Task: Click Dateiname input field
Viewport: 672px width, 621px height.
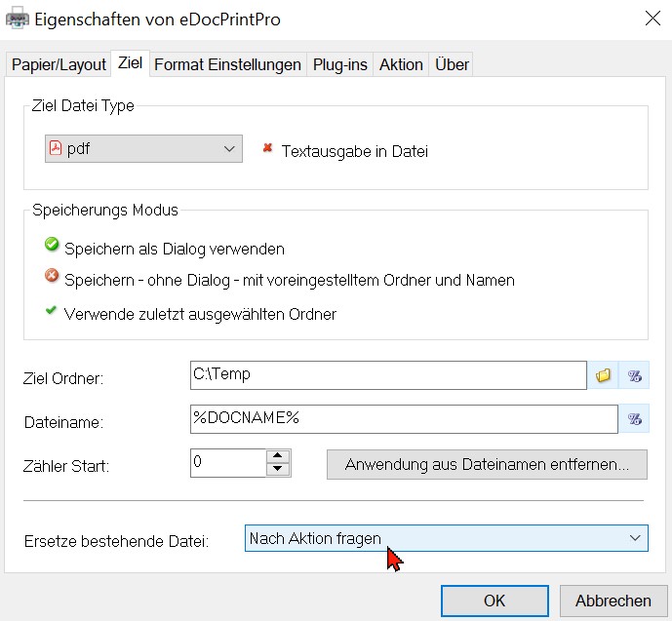Action: pyautogui.click(x=404, y=418)
